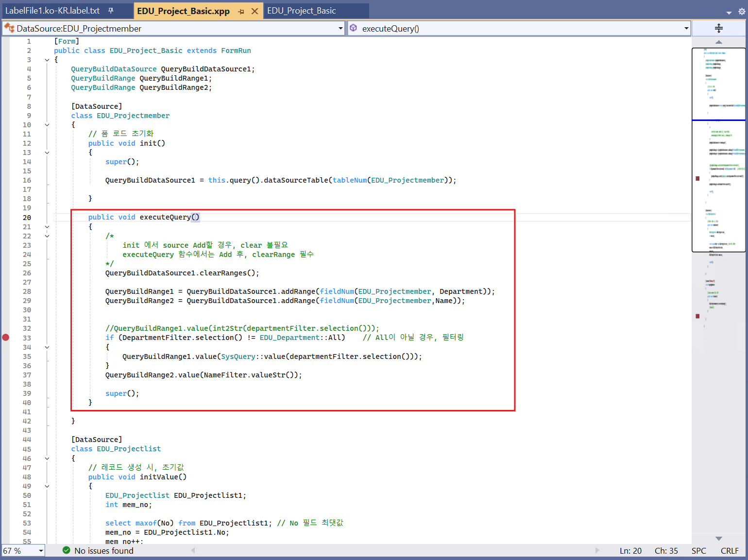Screen dimensions: 748x560
Task: Collapse the block comment at line 22
Action: [x=47, y=236]
